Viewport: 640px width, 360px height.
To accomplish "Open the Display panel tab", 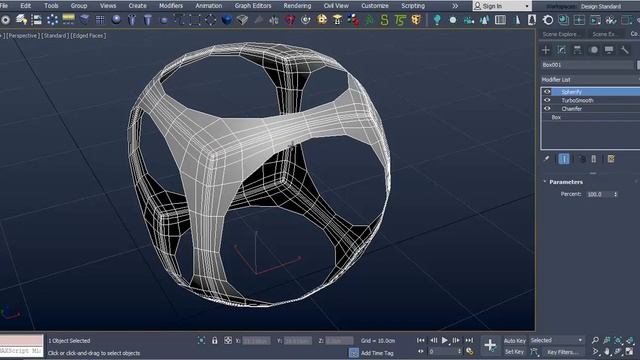I will [x=609, y=50].
